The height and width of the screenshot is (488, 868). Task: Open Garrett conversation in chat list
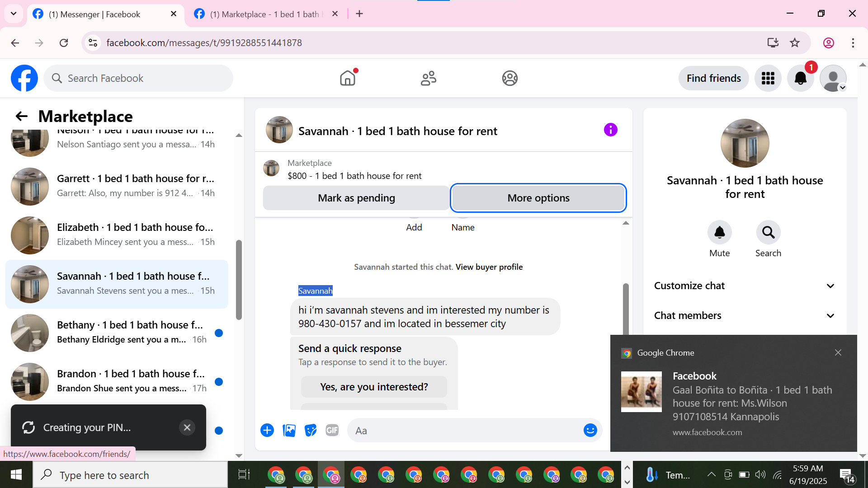tap(117, 186)
